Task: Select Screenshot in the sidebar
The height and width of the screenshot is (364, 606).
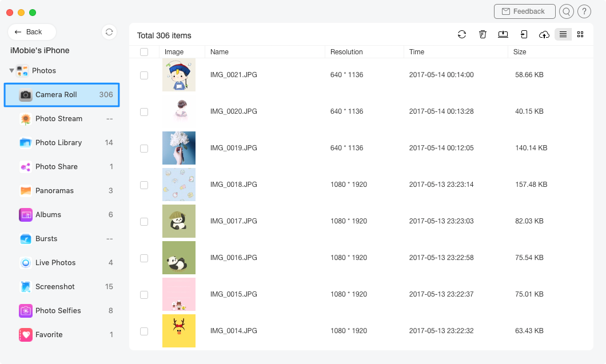Action: [55, 287]
